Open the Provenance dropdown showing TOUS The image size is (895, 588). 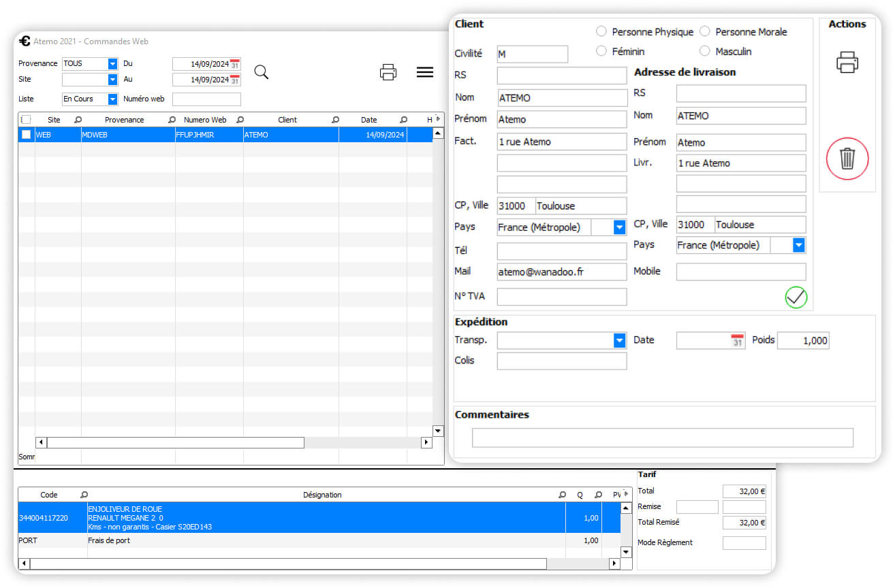[x=112, y=63]
